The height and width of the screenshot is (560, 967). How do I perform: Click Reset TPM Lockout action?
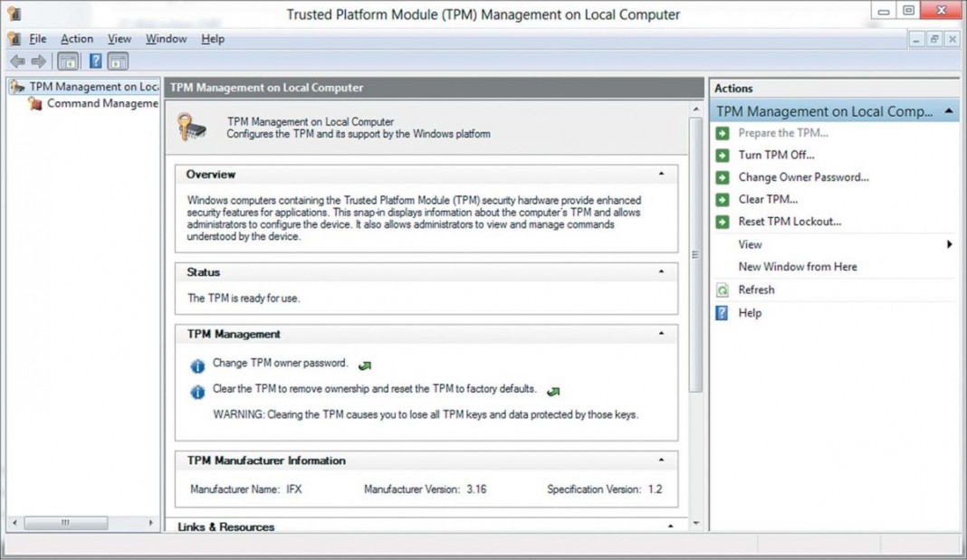790,222
